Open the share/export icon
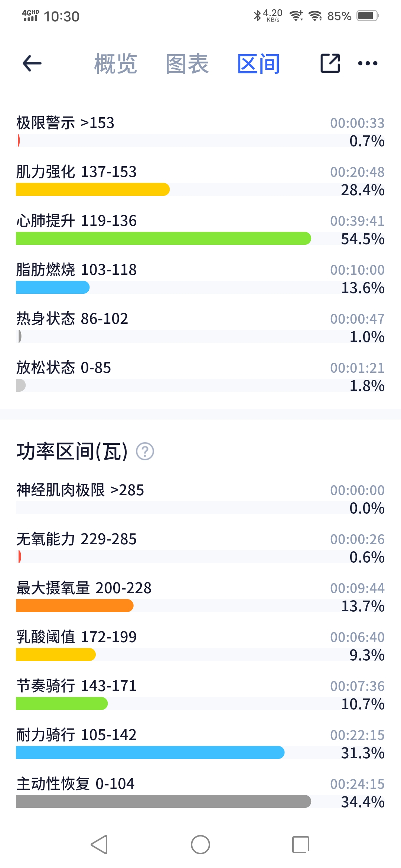The image size is (401, 868). [x=330, y=63]
